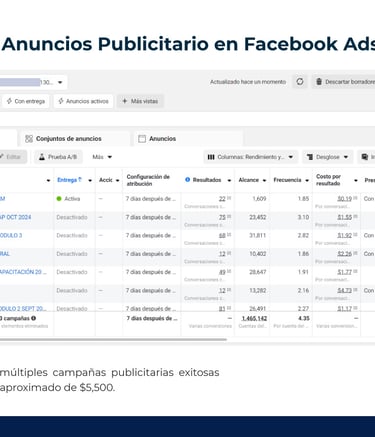
Task: Click Descartar borradores trash button
Action: (x=344, y=82)
